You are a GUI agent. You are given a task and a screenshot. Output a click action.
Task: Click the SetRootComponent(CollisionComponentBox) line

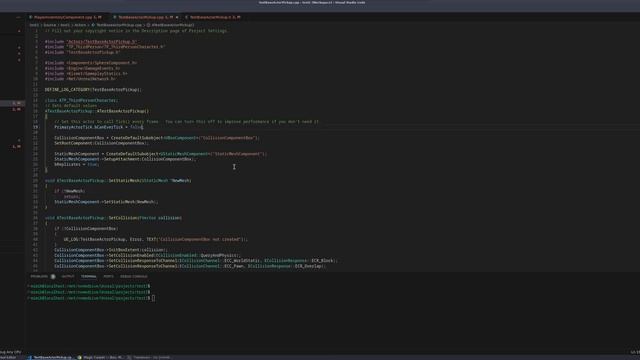pyautogui.click(x=101, y=143)
